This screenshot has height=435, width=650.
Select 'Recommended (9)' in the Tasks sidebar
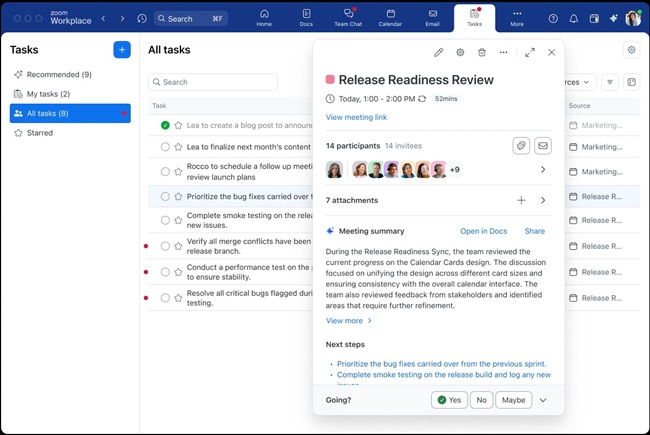[x=59, y=74]
